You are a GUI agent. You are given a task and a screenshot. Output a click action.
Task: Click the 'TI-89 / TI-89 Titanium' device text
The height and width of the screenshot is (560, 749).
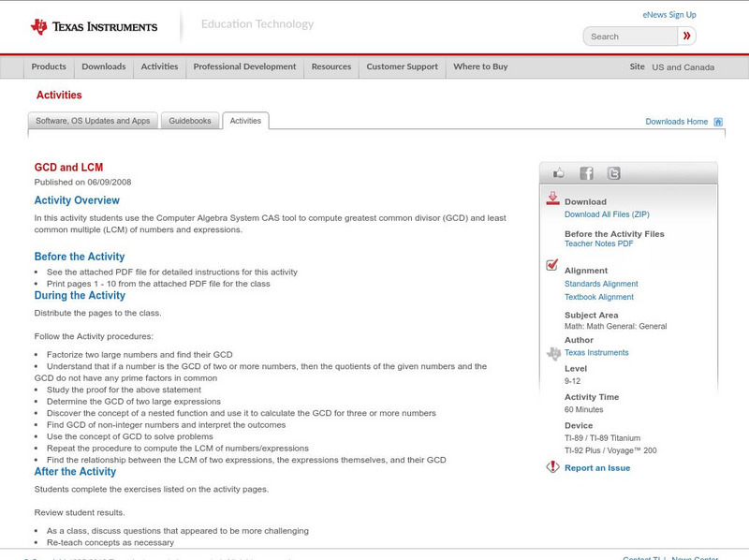point(602,438)
